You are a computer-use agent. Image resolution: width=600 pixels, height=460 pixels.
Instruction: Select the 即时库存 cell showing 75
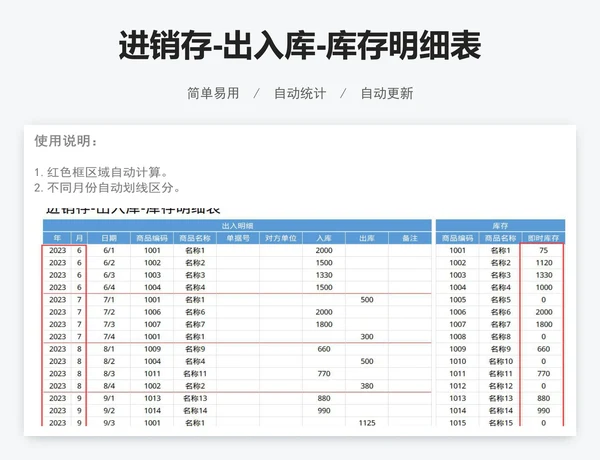(x=543, y=250)
